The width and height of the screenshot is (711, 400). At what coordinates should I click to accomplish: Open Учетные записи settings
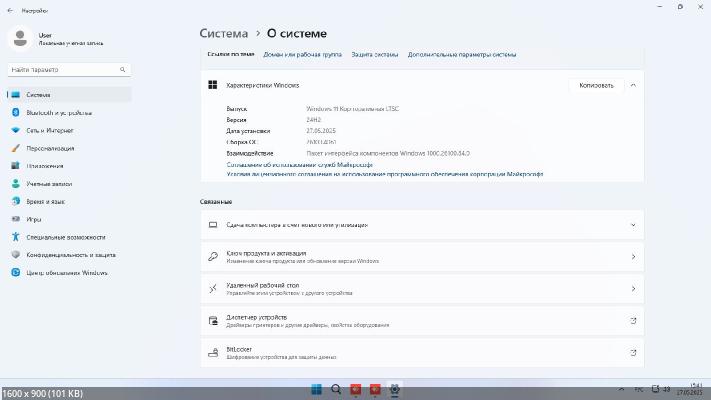[69, 184]
